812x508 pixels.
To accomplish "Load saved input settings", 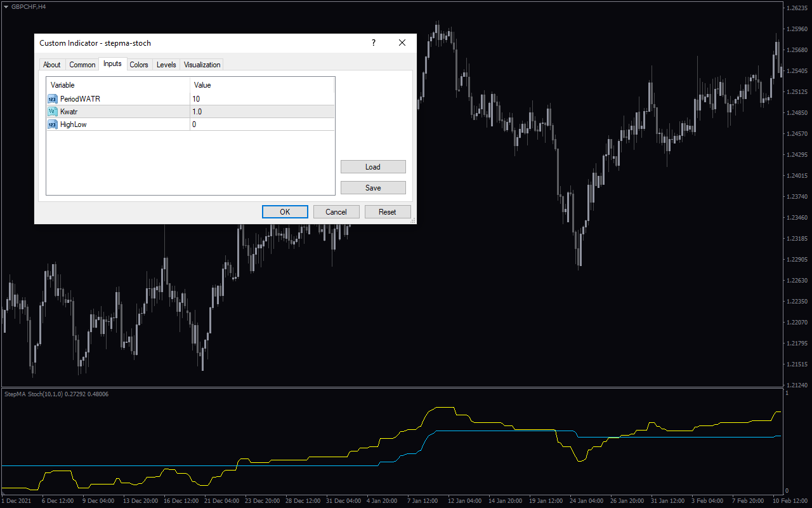I will [373, 167].
